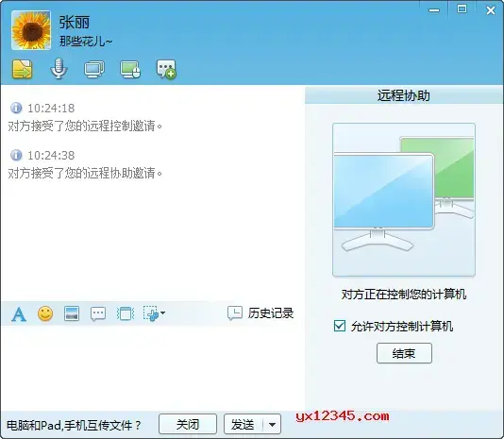Image resolution: width=504 pixels, height=439 pixels.
Task: Click the 结束 button to end assistance
Action: pyautogui.click(x=404, y=353)
